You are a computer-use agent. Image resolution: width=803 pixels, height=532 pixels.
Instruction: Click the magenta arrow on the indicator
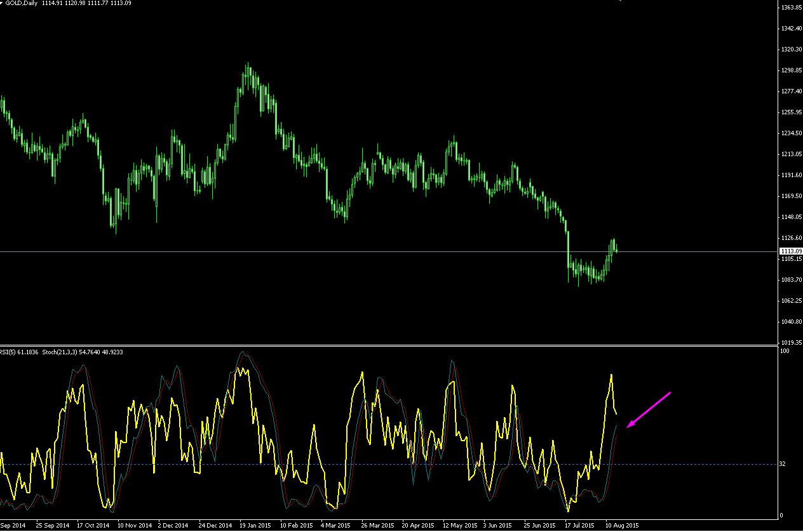point(649,410)
